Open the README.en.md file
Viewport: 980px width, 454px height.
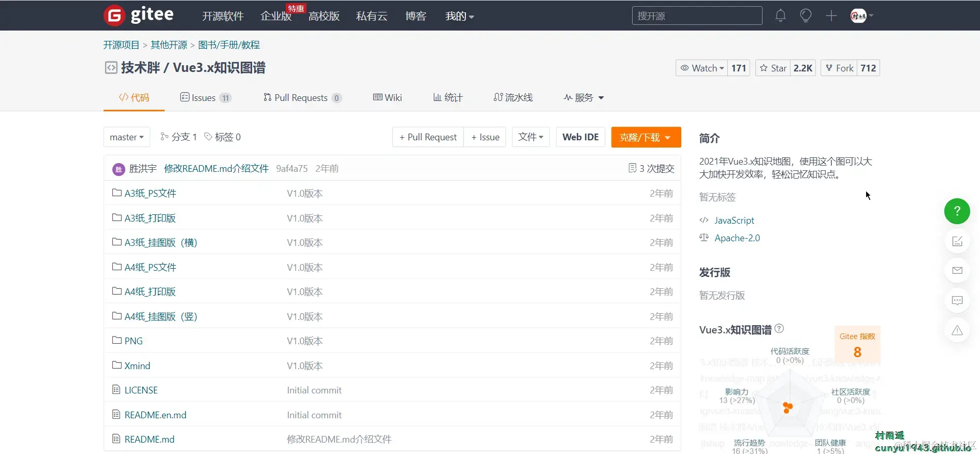tap(155, 415)
